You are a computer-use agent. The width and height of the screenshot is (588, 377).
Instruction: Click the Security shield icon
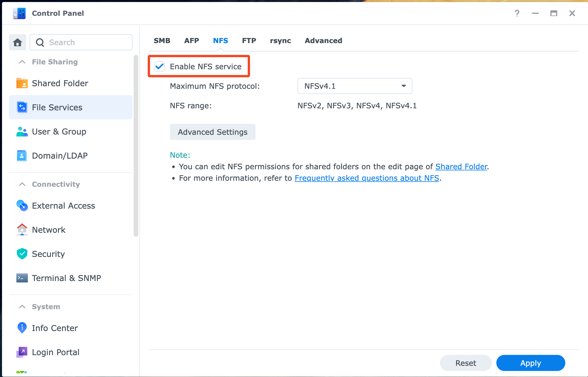coord(22,254)
